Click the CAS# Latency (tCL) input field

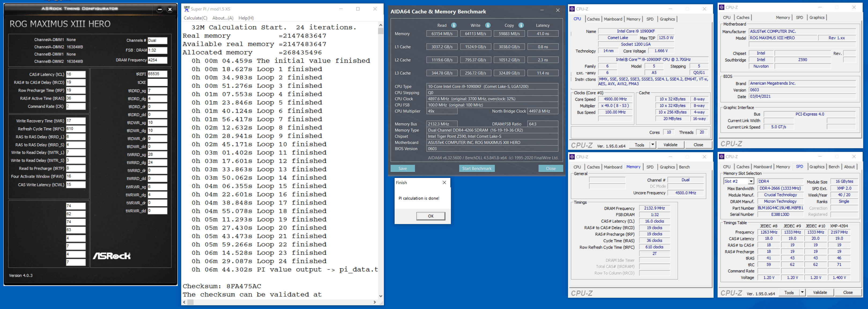[x=76, y=75]
